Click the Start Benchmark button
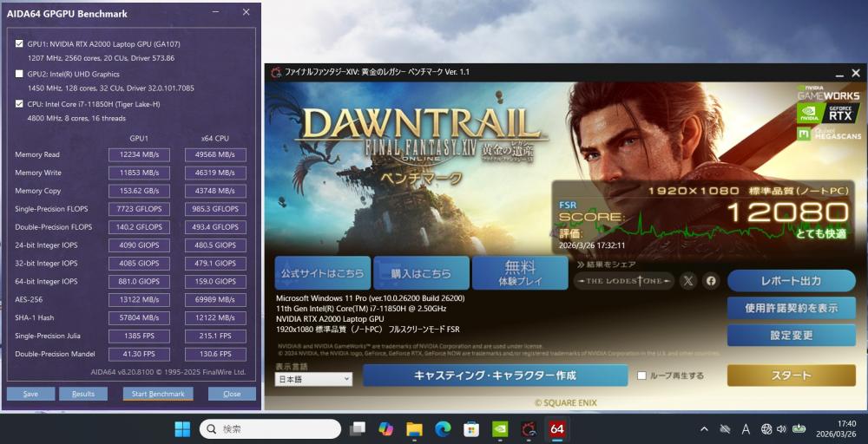 tap(158, 394)
